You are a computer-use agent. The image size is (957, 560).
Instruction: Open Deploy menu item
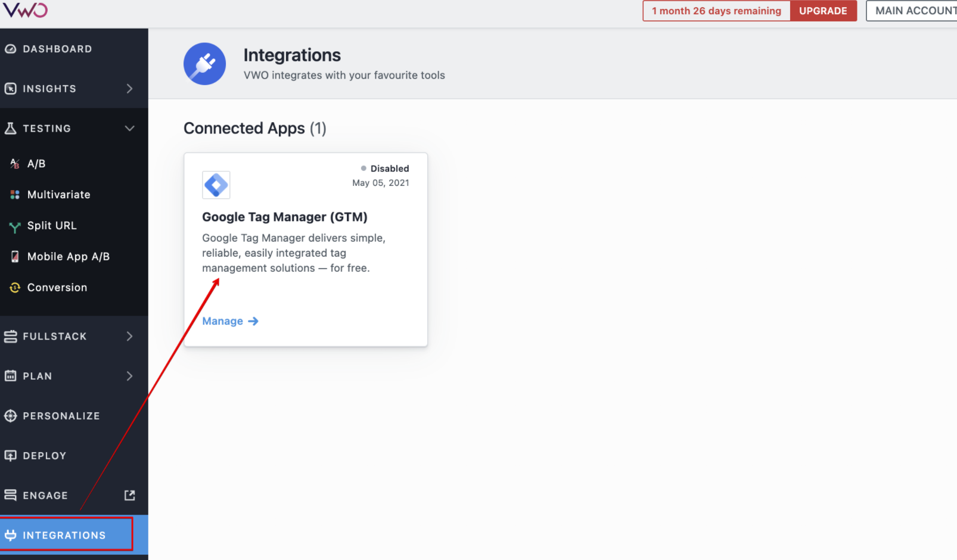[74, 456]
